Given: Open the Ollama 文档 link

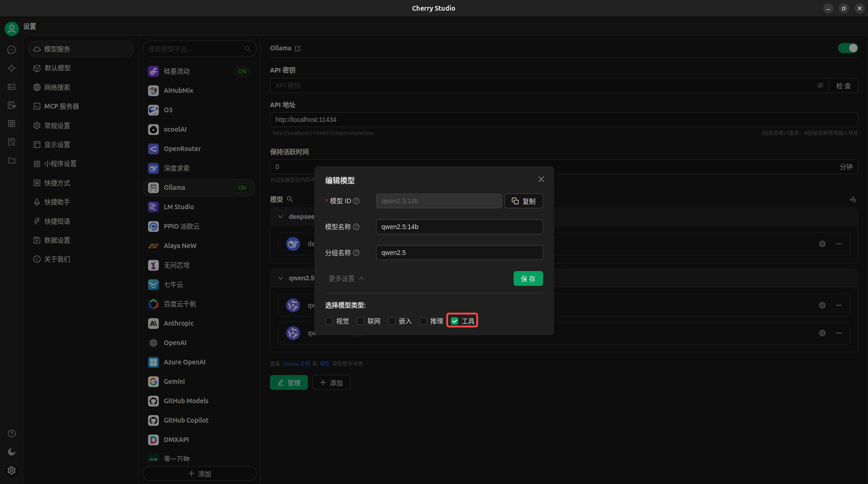Looking at the screenshot, I should pos(296,364).
